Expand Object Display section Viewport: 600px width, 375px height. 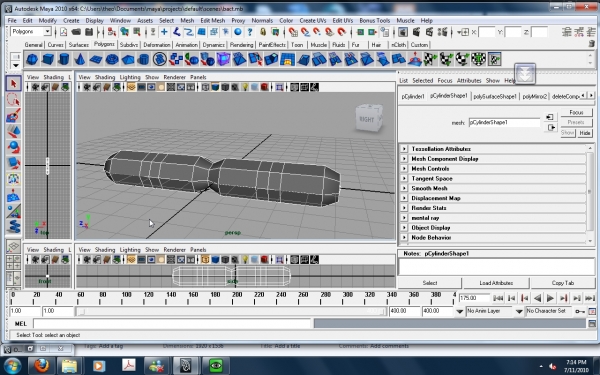[x=404, y=228]
